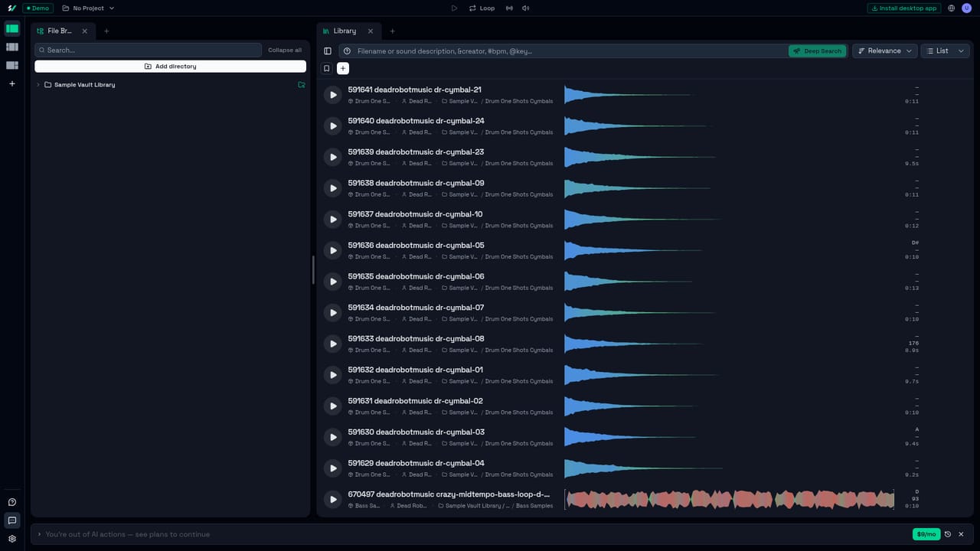980x551 pixels.
Task: Play the crazy-midtempo-bass-loop sample
Action: pyautogui.click(x=332, y=500)
